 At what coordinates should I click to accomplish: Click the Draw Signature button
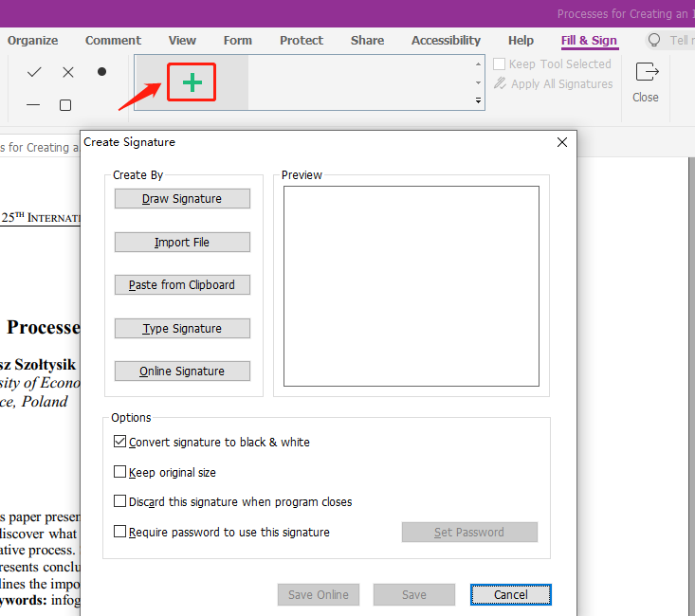(x=182, y=199)
